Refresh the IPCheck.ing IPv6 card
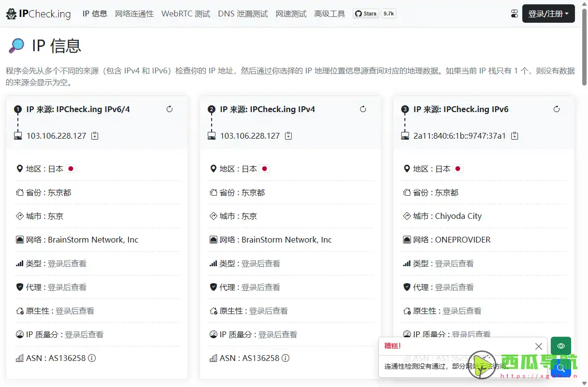Viewport: 588px width, 387px height. tap(557, 109)
